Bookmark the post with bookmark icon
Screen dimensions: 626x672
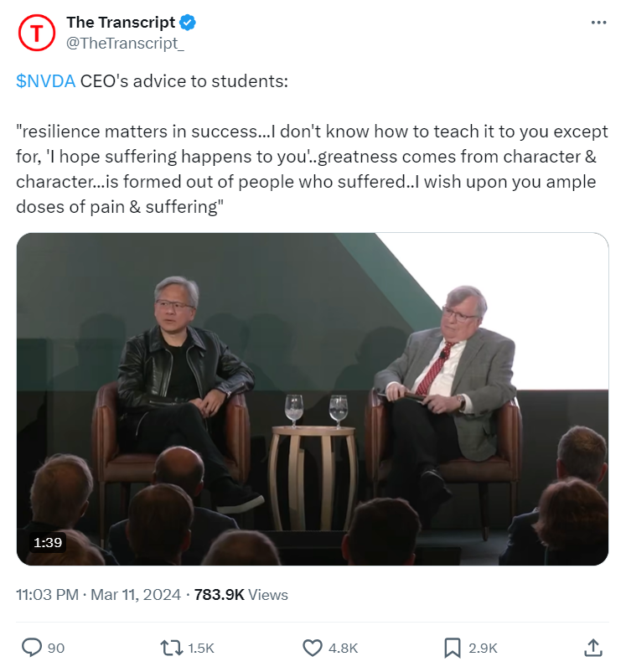(453, 648)
